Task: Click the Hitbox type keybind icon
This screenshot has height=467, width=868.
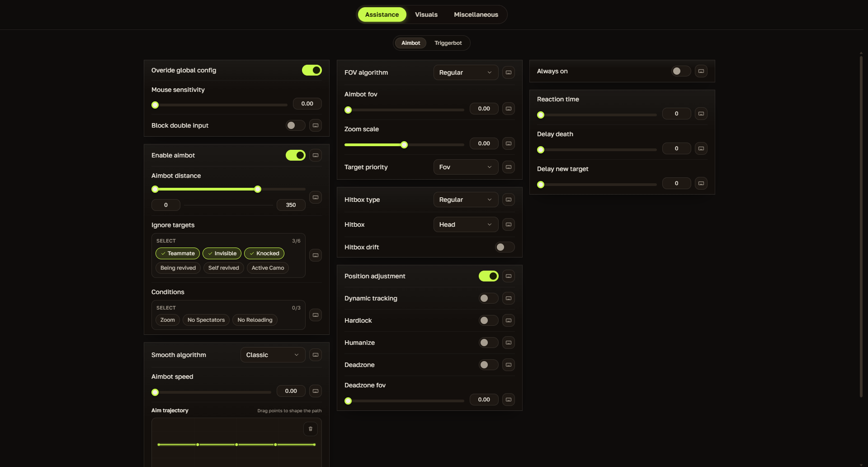Action: click(x=509, y=200)
